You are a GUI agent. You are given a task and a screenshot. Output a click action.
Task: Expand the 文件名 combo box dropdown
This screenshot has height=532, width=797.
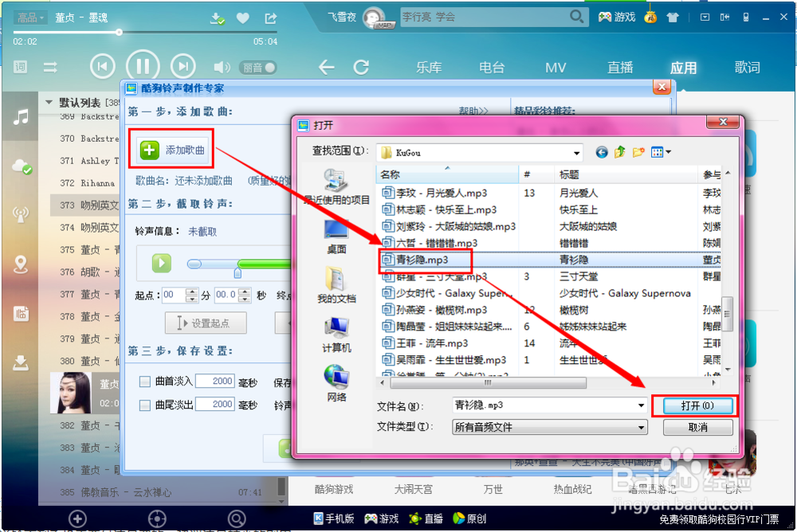click(641, 405)
